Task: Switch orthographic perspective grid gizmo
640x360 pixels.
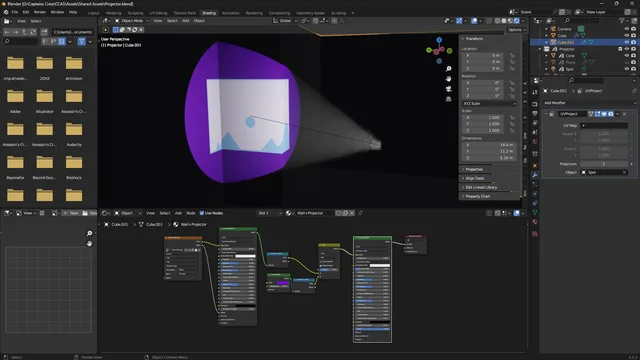Action: click(449, 99)
